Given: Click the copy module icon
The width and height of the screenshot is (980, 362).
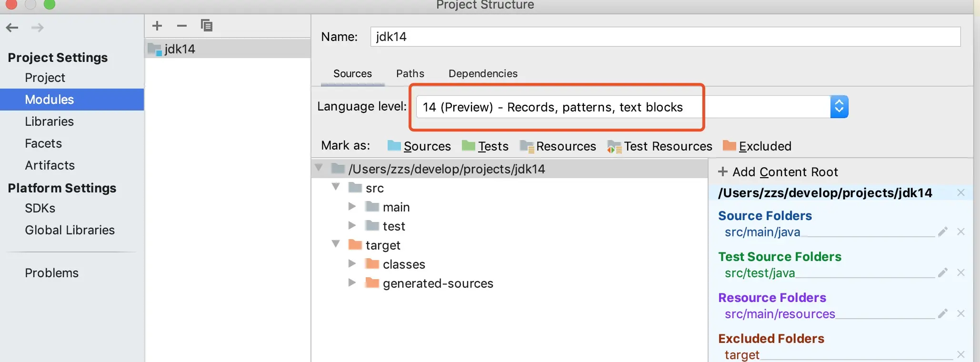Looking at the screenshot, I should point(207,26).
